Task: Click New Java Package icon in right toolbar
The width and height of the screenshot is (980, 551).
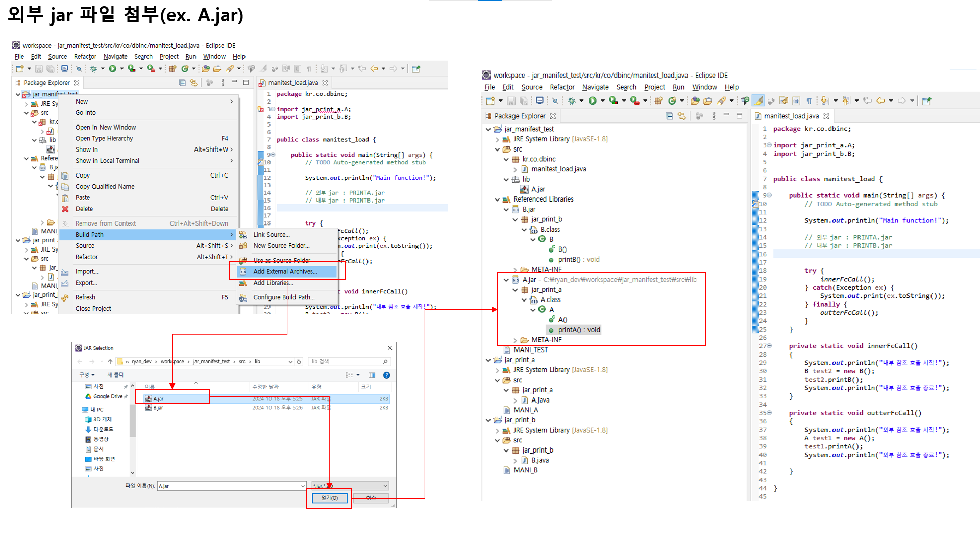Action: [658, 101]
